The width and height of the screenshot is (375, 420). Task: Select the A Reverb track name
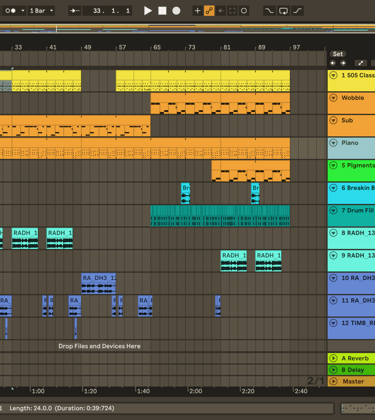355,358
